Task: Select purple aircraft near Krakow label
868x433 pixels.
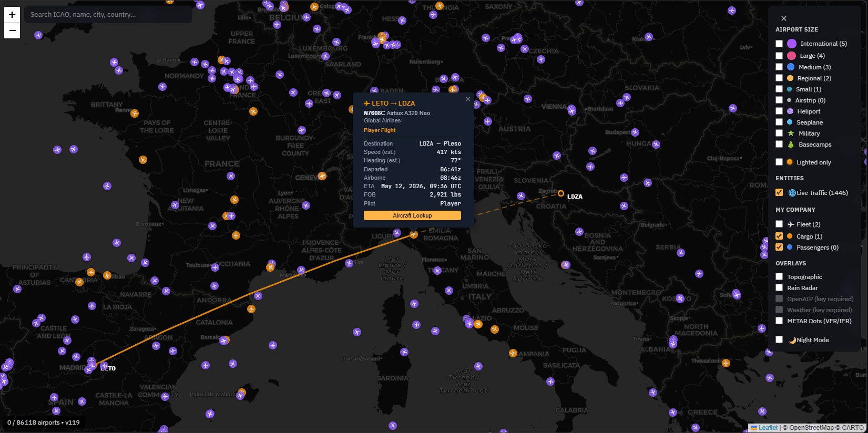Action: pyautogui.click(x=649, y=37)
